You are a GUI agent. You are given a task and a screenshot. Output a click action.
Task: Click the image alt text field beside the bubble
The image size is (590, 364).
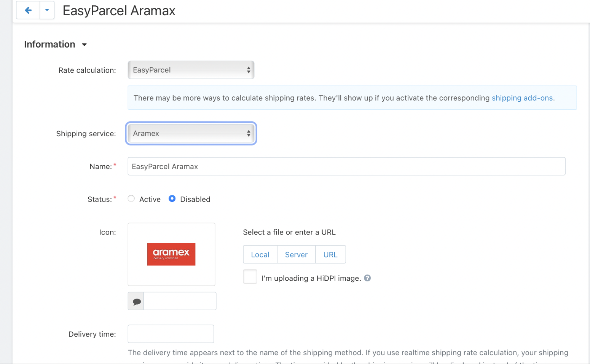(180, 301)
